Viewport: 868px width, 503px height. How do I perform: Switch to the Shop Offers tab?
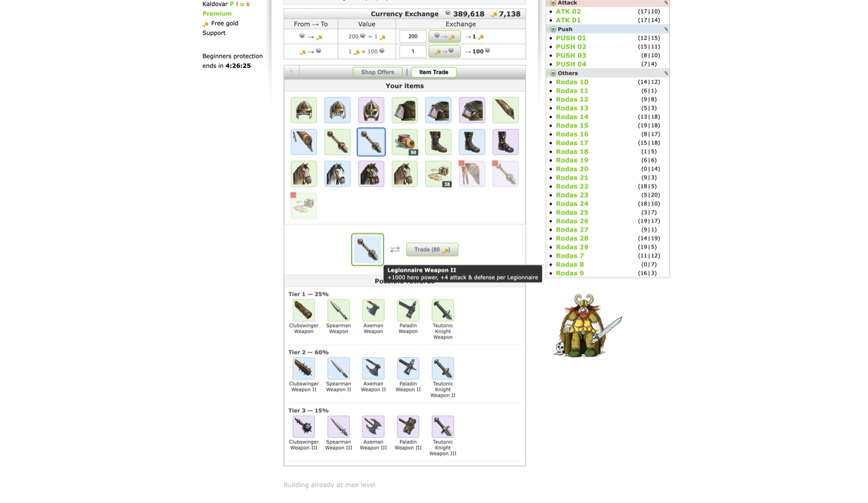378,73
